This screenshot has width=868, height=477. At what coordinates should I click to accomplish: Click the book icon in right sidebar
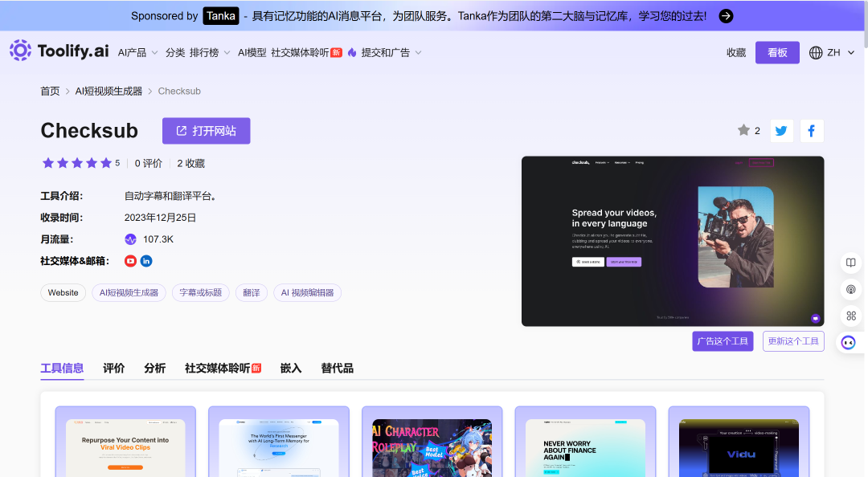click(x=851, y=263)
